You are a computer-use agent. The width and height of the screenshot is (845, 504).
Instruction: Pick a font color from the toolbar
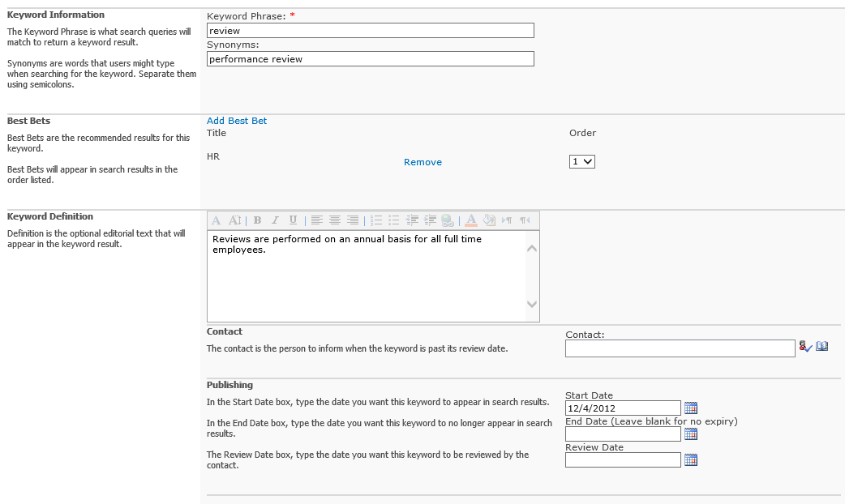coord(471,220)
